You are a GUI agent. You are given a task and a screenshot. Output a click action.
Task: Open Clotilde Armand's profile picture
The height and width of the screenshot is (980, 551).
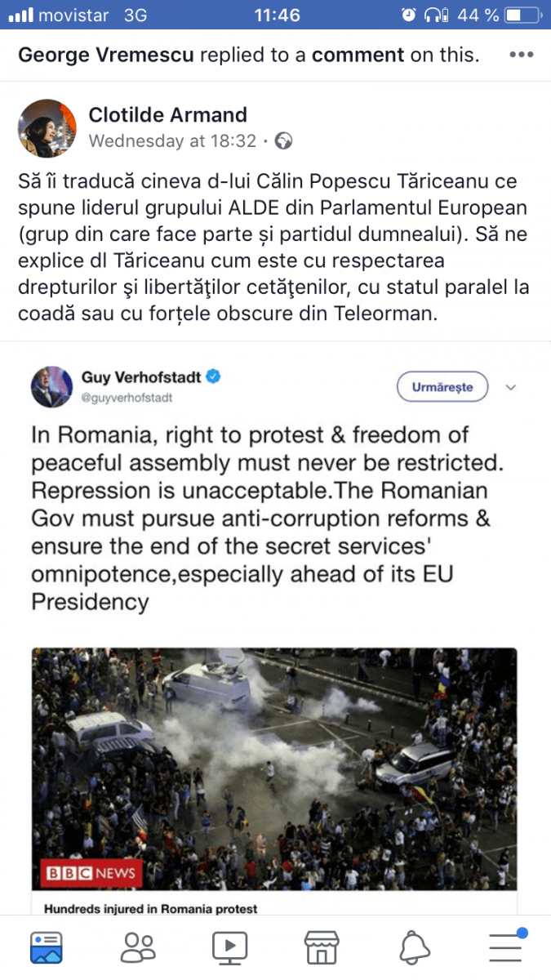click(47, 128)
